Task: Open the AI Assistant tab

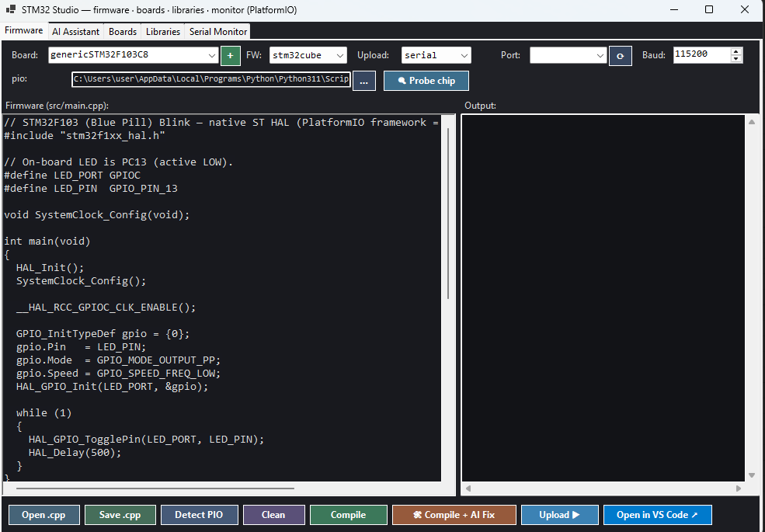Action: tap(75, 32)
